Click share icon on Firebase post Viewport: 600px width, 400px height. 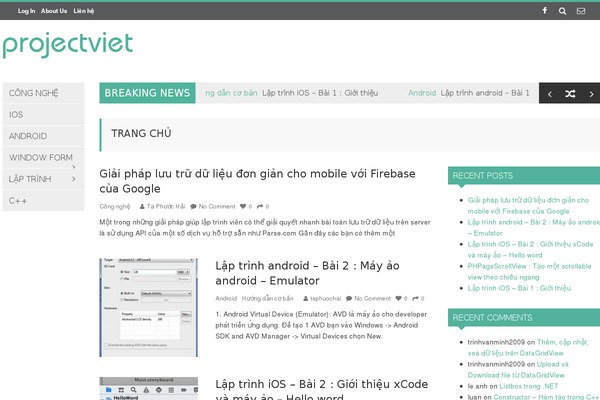click(260, 206)
